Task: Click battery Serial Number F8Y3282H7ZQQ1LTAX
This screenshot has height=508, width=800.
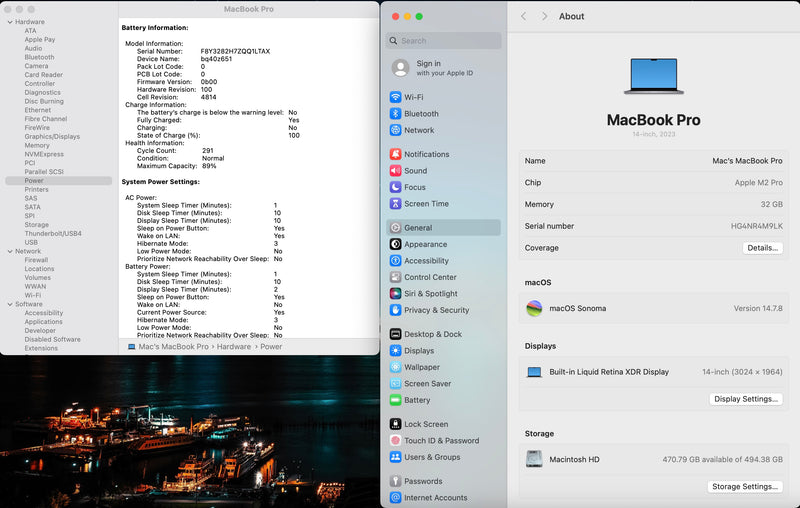Action: coord(235,51)
